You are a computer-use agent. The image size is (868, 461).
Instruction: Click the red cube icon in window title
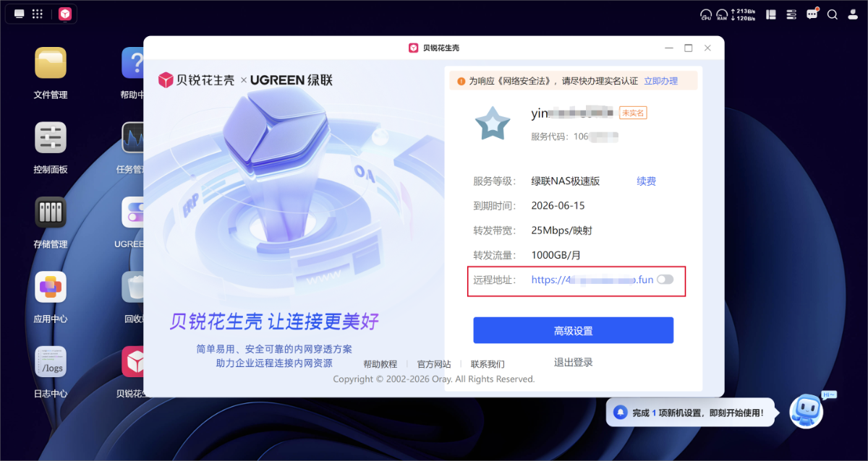pos(414,48)
